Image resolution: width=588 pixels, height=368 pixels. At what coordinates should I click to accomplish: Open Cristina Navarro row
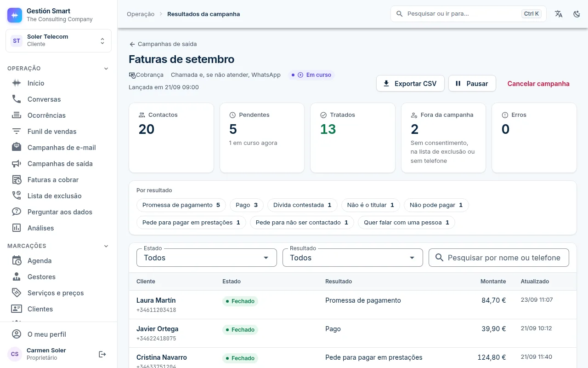click(353, 358)
